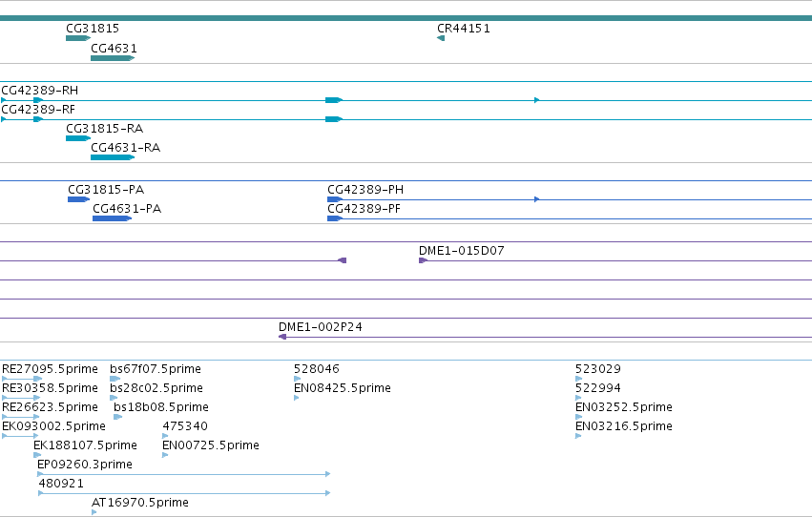Screen dimensions: 812x517
Task: Select the 475340 feature label
Action: click(x=185, y=426)
